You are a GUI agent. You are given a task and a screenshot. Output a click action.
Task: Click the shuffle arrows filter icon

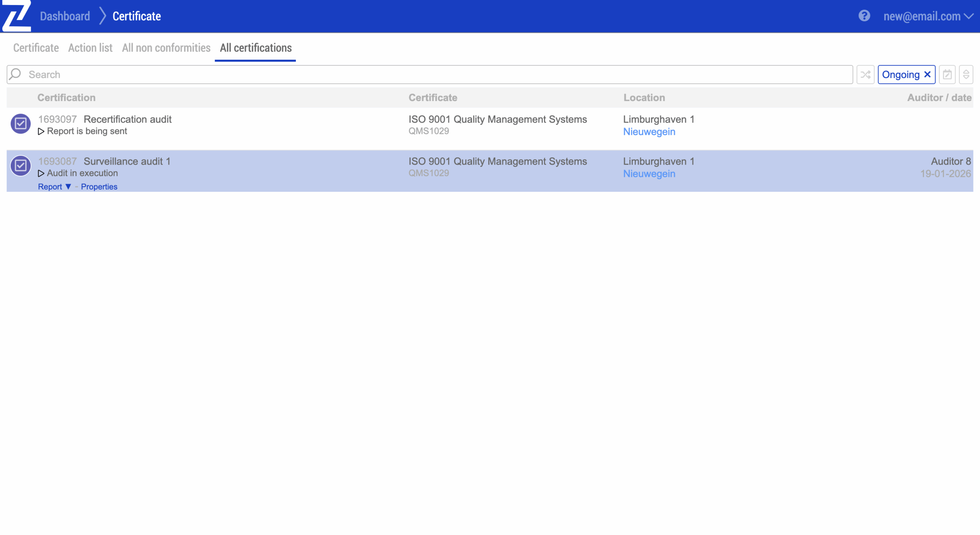pyautogui.click(x=865, y=75)
